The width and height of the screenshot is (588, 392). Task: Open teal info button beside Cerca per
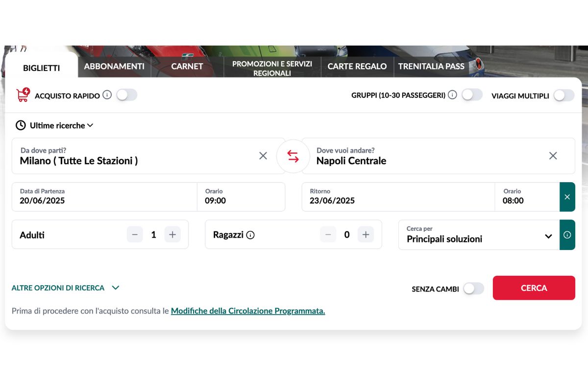(x=567, y=235)
